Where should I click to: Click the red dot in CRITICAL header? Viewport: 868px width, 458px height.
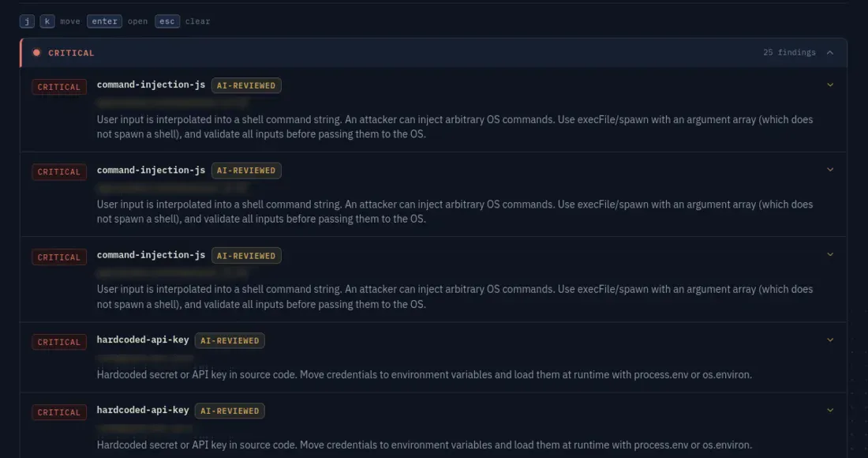[x=36, y=53]
